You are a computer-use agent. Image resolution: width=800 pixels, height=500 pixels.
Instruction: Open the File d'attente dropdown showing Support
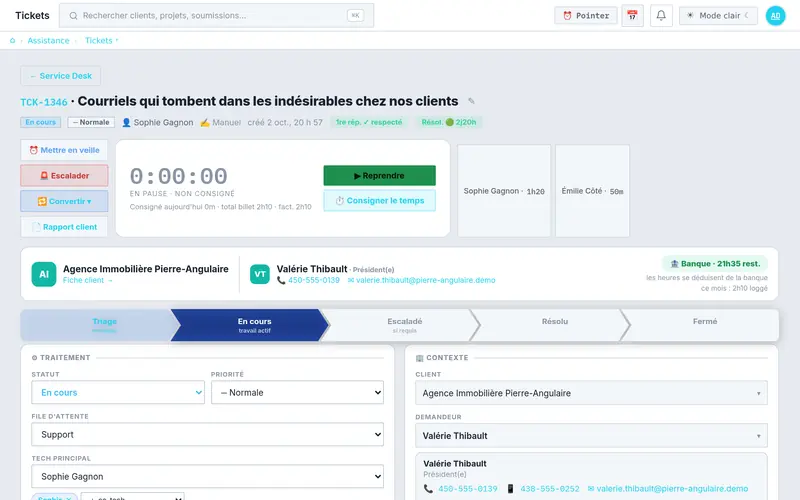[208, 434]
